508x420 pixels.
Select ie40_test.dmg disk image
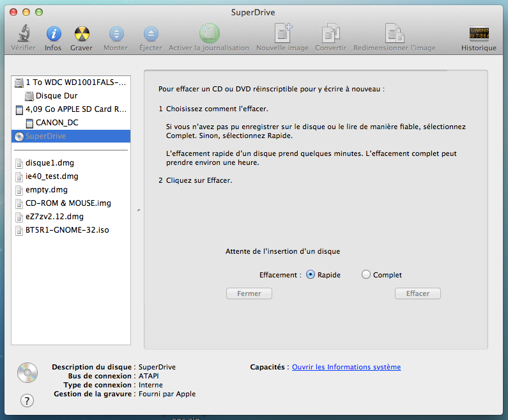(x=71, y=176)
